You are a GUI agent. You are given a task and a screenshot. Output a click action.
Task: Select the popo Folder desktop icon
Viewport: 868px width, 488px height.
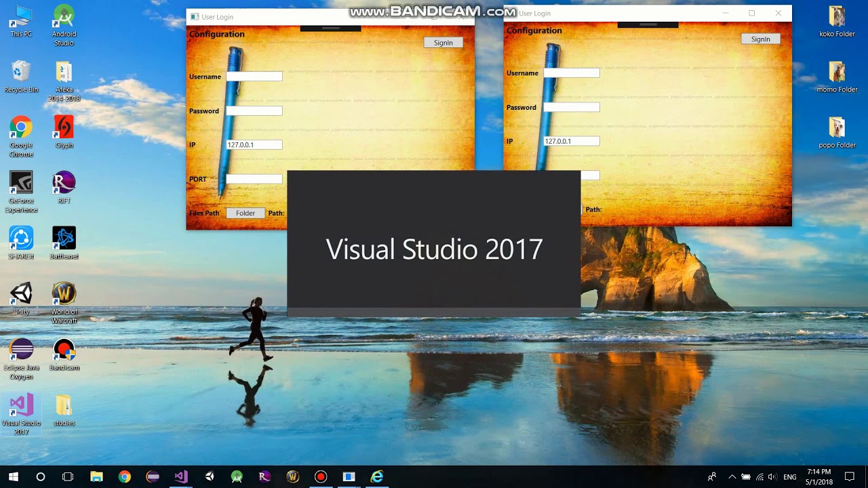pos(837,132)
